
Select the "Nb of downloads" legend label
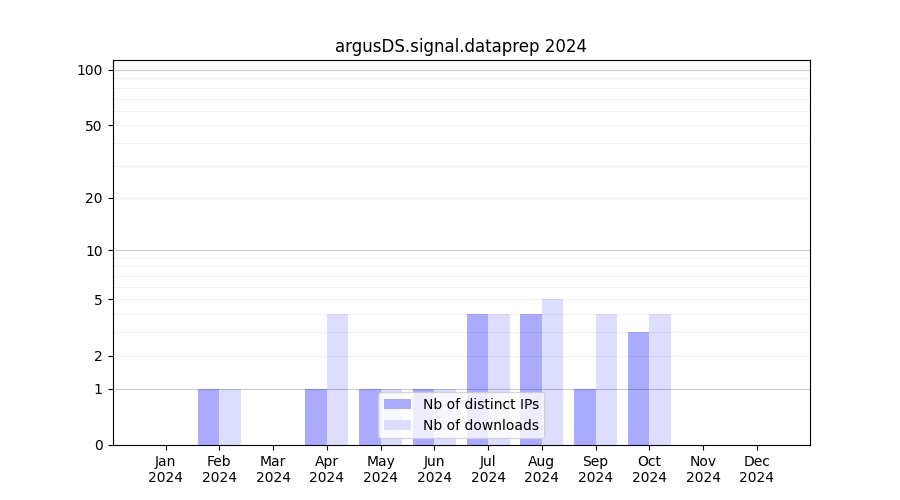[x=480, y=425]
